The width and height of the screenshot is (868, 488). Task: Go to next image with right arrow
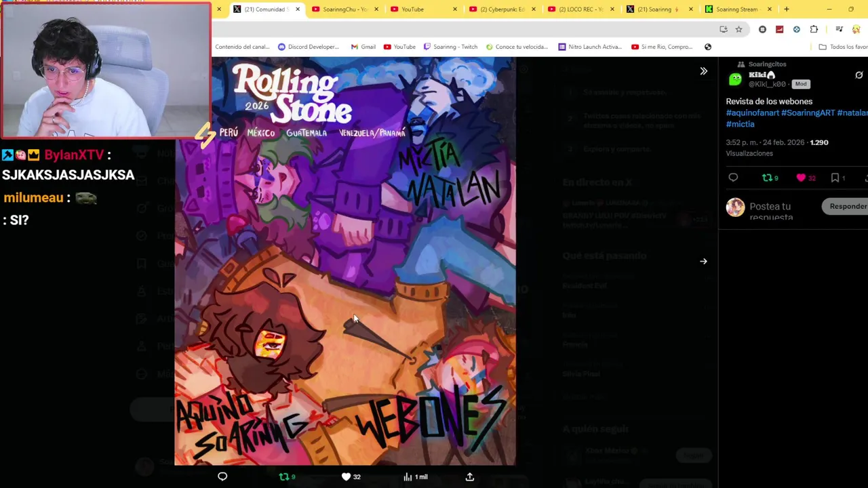pos(703,261)
